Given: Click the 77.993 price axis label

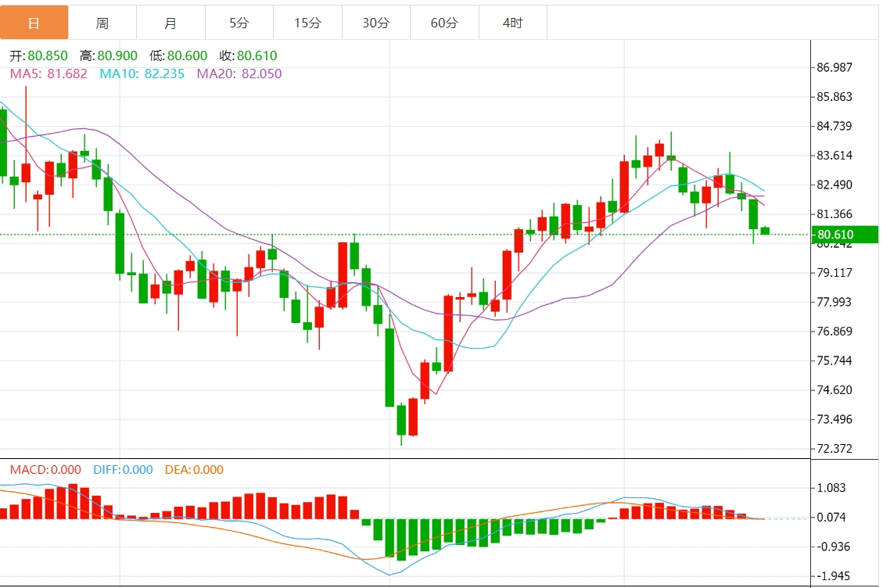Looking at the screenshot, I should [835, 302].
